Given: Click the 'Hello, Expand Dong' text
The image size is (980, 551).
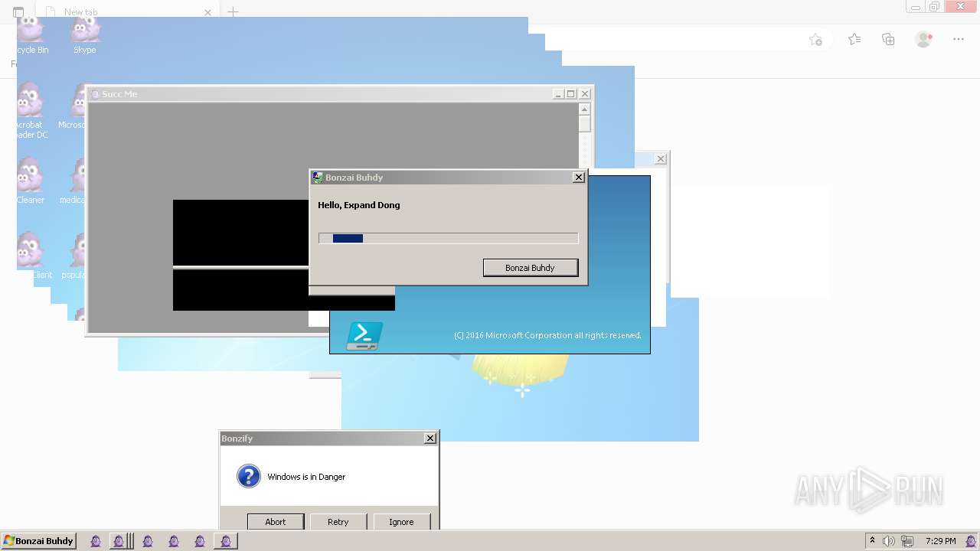Looking at the screenshot, I should (359, 205).
